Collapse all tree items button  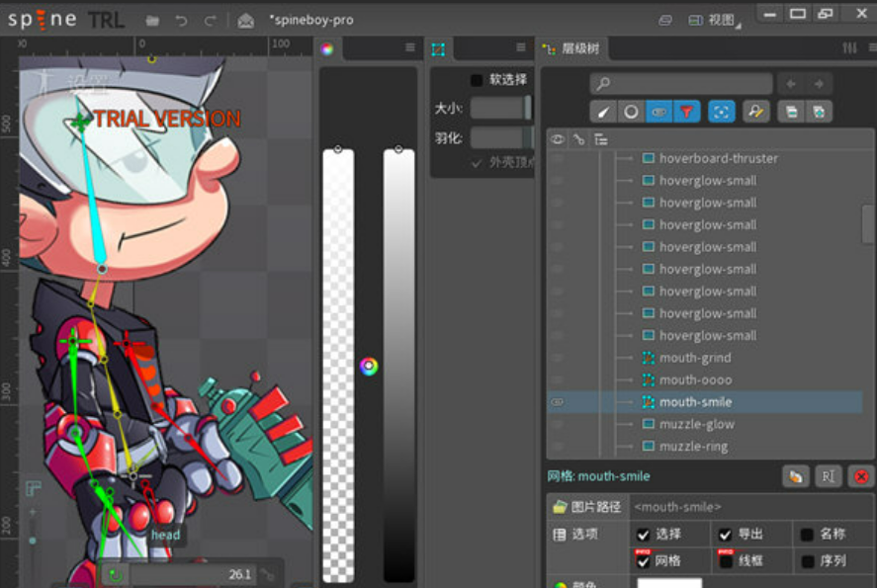[791, 112]
